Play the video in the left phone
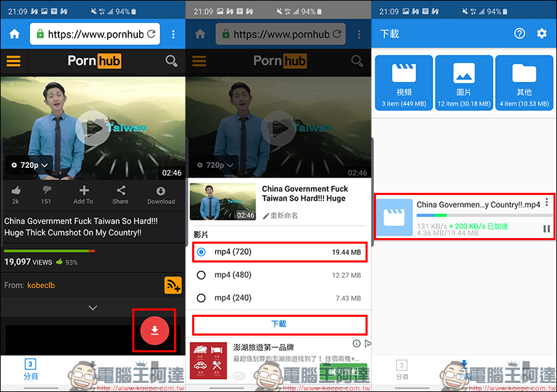The image size is (557, 392). click(x=93, y=128)
